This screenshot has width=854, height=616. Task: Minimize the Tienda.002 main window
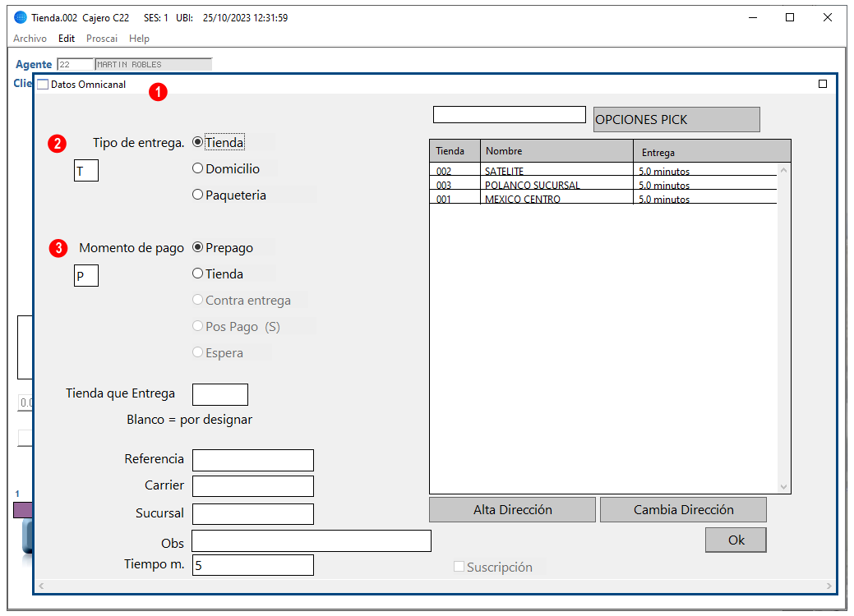coord(753,17)
